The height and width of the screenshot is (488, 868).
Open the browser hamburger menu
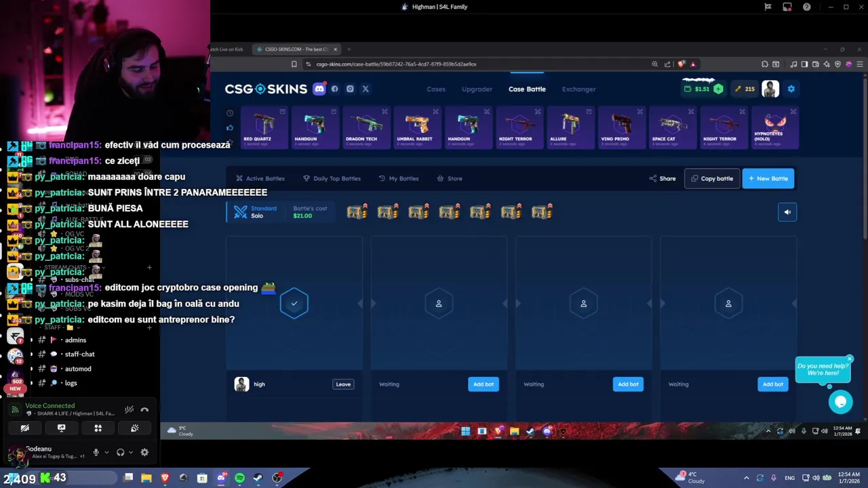[861, 64]
